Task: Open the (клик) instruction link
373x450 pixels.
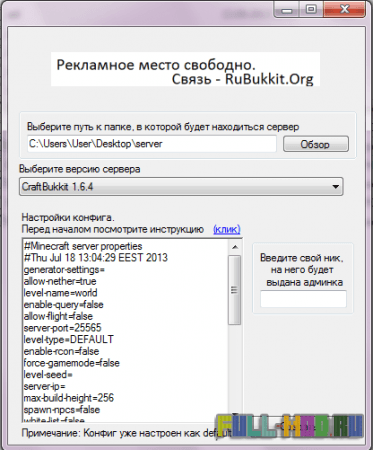Action: pos(227,229)
